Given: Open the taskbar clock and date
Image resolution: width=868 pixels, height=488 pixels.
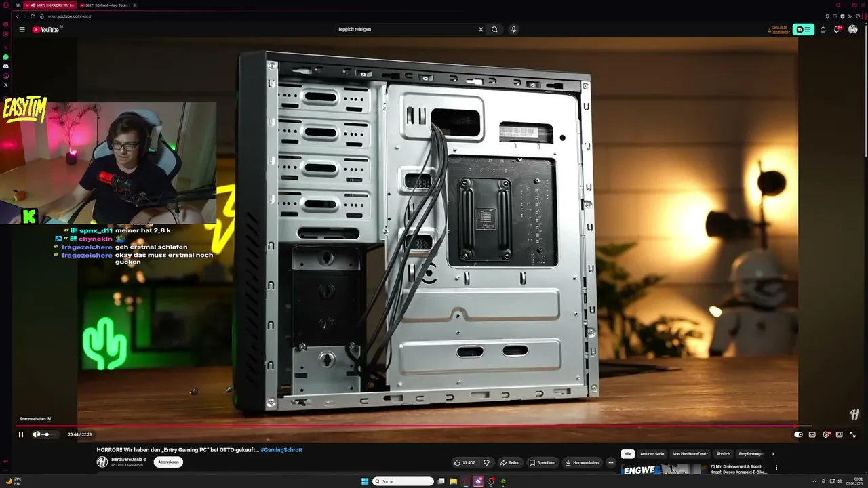Looking at the screenshot, I should [x=853, y=481].
